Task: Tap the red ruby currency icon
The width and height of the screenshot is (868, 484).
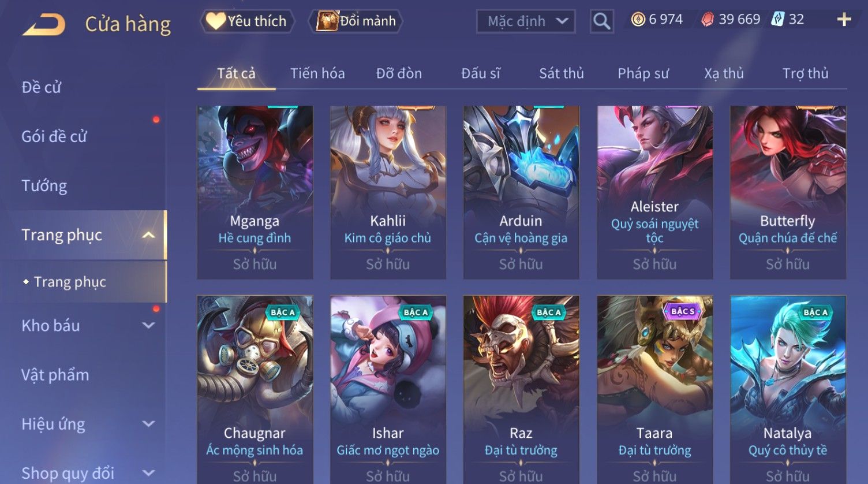Action: coord(708,20)
